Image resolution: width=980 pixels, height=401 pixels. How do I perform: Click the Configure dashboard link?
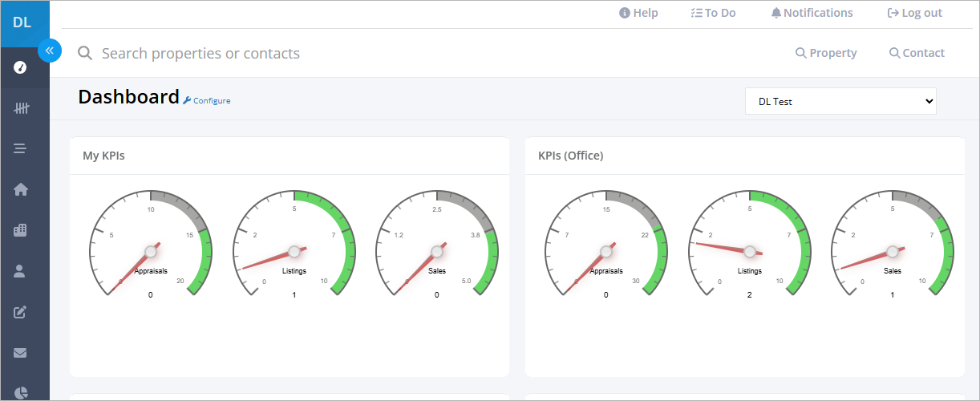207,100
